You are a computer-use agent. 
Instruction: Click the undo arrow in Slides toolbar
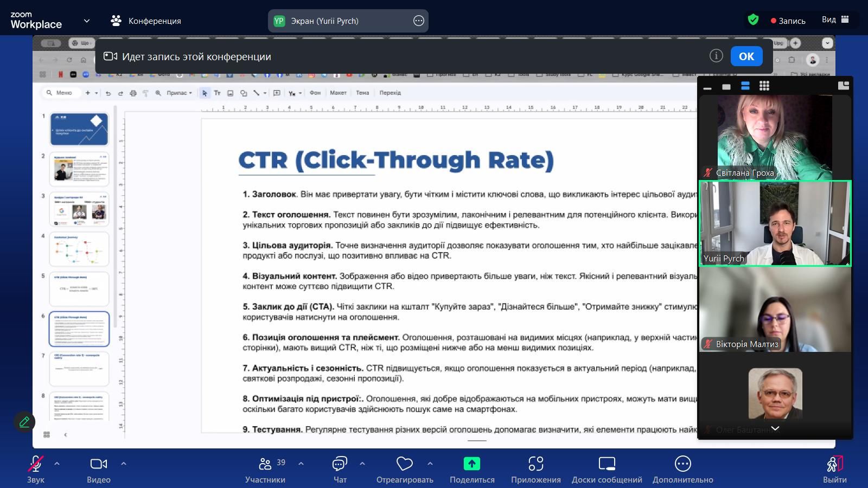point(108,93)
